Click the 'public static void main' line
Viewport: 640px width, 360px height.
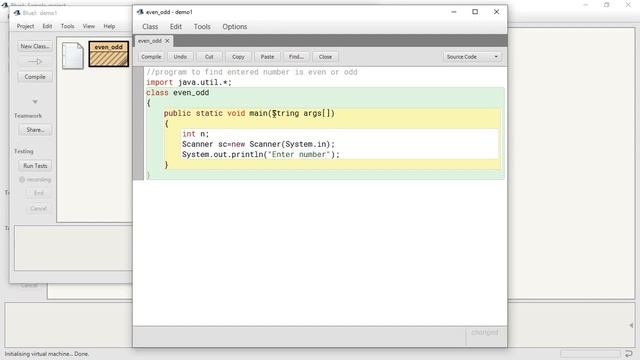click(x=249, y=113)
